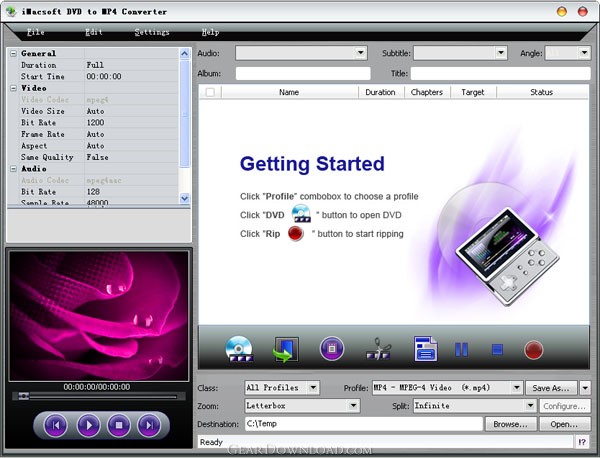Click the Save As... button
The image size is (600, 458).
(x=552, y=388)
